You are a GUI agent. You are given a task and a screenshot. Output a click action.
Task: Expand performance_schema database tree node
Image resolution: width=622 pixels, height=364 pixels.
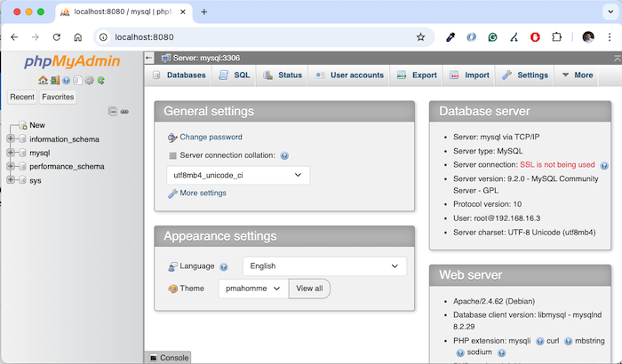(11, 166)
